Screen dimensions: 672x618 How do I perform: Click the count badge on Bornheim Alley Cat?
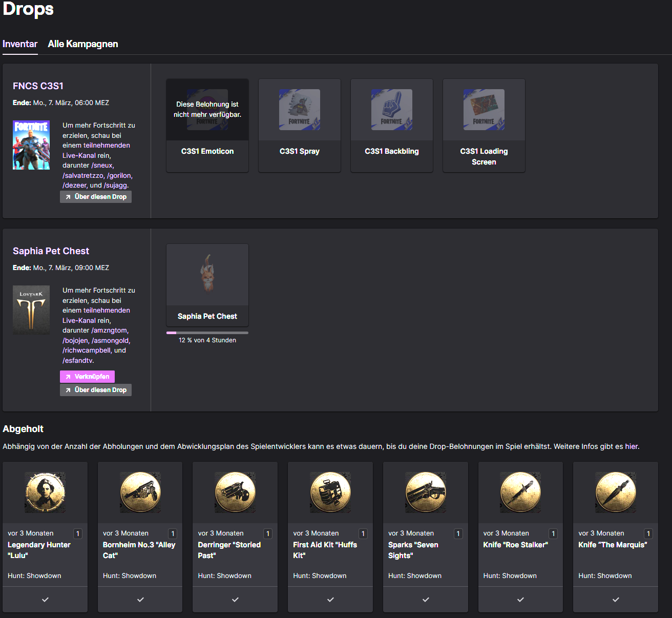(x=173, y=533)
